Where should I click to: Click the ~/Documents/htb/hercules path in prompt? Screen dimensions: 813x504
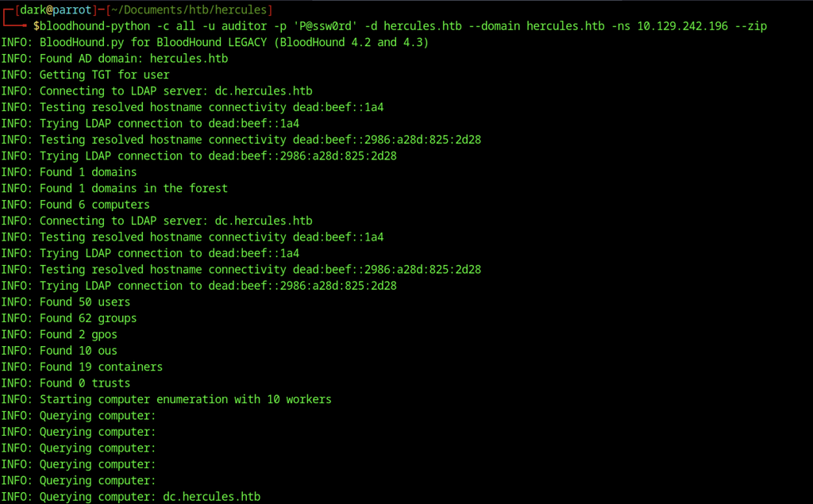(x=189, y=10)
